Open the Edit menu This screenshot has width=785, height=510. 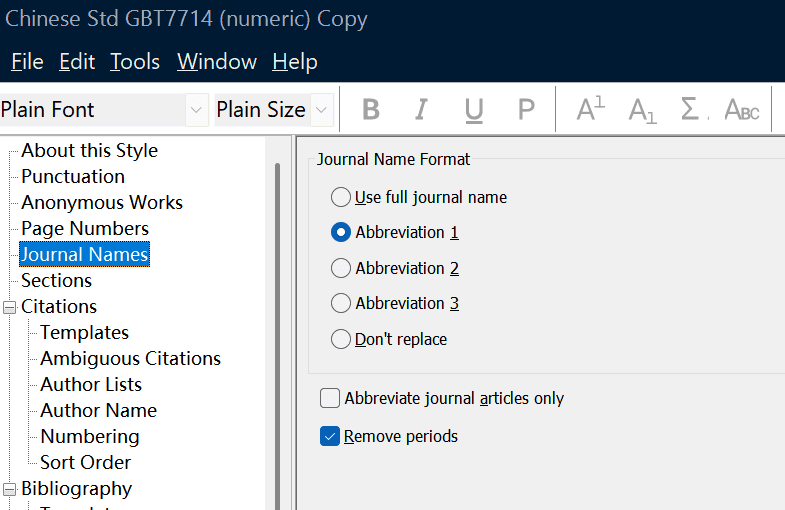point(77,62)
